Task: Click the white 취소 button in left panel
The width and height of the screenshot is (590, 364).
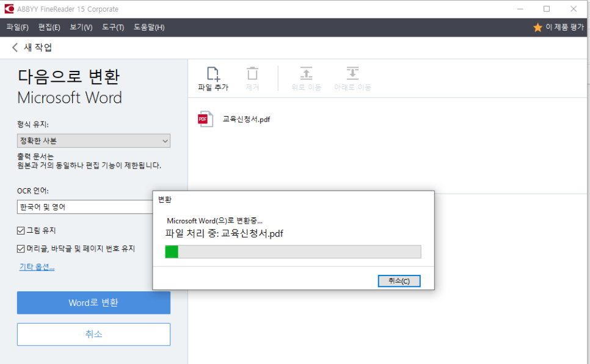Action: coord(93,334)
